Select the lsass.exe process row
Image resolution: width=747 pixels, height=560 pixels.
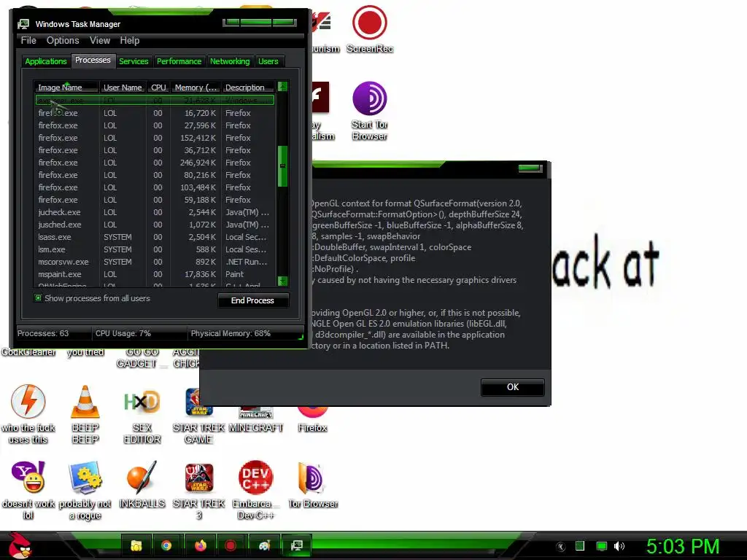[155, 237]
